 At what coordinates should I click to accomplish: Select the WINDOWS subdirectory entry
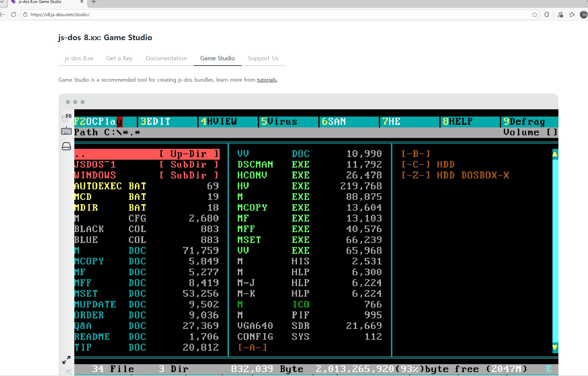pos(95,175)
